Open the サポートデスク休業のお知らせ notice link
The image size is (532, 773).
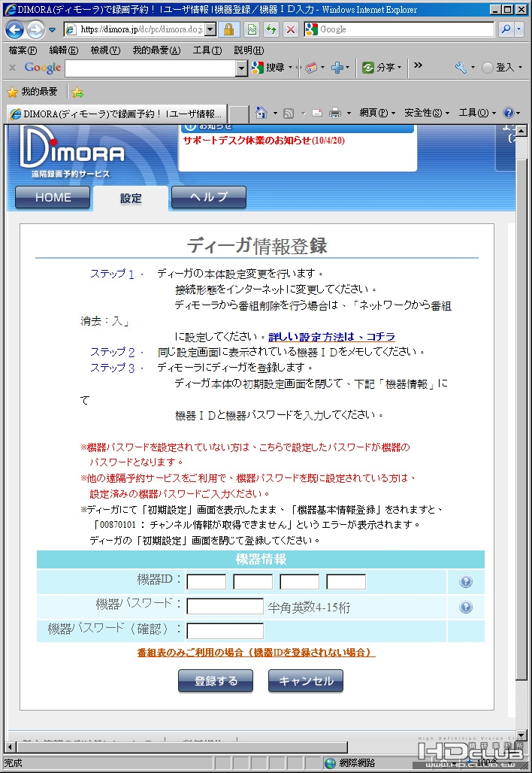coord(264,141)
